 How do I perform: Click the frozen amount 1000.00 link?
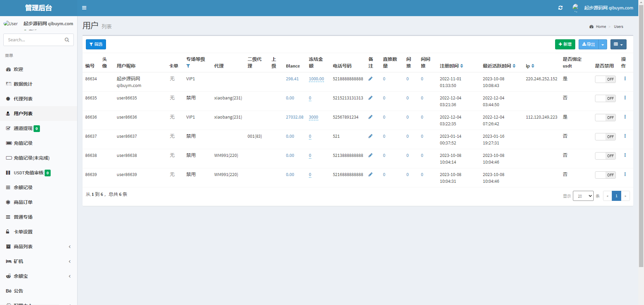pos(316,79)
